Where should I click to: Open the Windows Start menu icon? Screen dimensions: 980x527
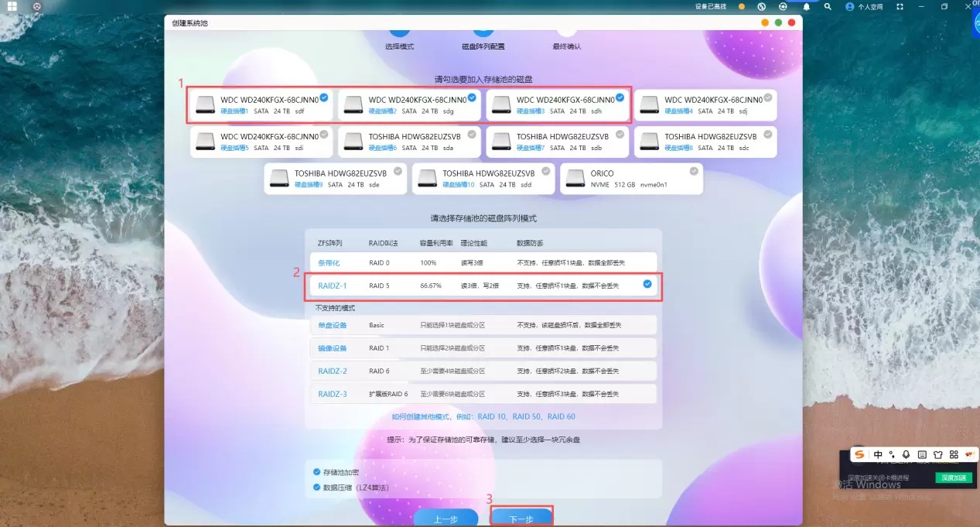[12, 6]
